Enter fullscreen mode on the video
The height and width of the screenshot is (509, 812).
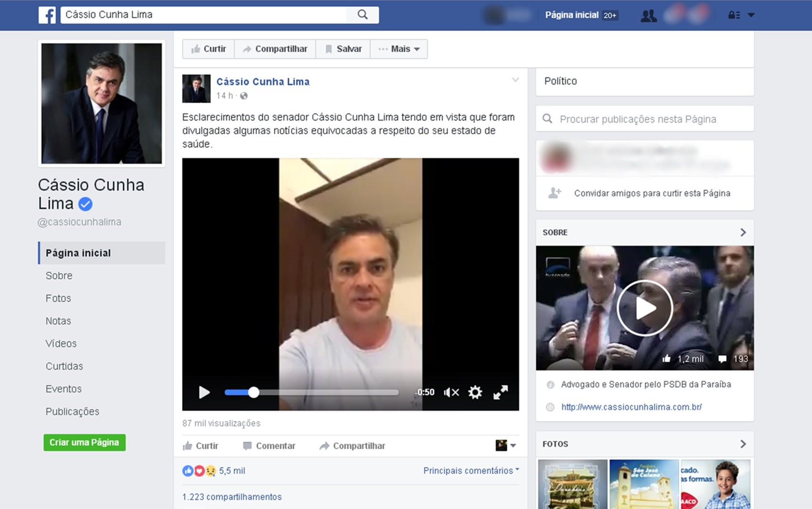pyautogui.click(x=500, y=392)
